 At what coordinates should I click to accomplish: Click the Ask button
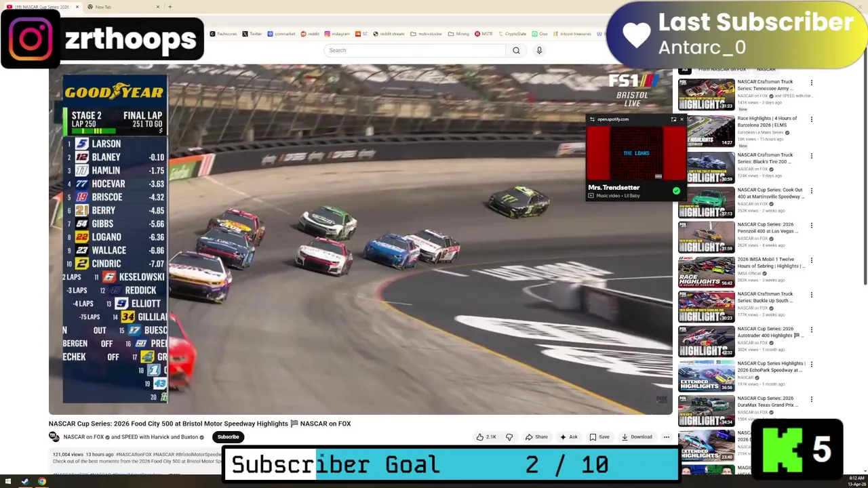[568, 437]
